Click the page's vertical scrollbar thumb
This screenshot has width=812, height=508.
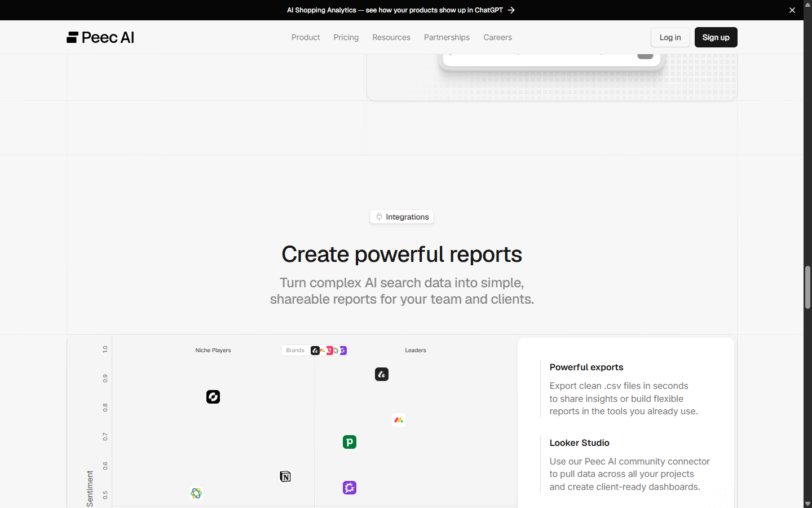point(807,287)
